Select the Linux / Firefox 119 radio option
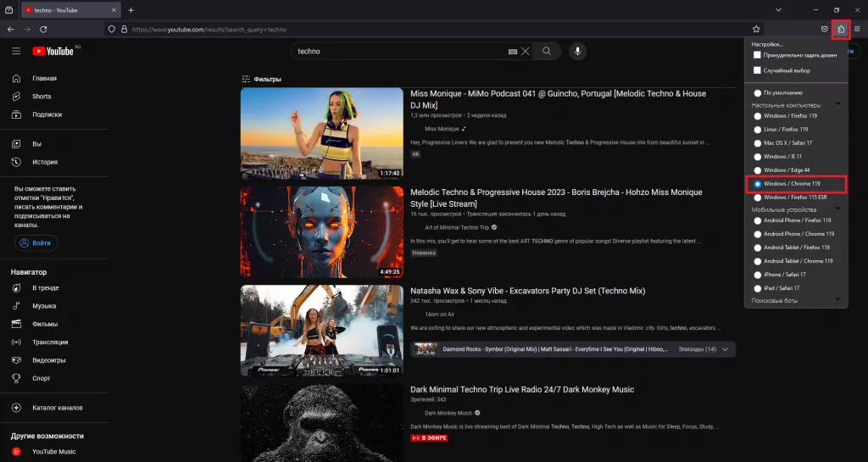This screenshot has height=462, width=868. point(758,130)
